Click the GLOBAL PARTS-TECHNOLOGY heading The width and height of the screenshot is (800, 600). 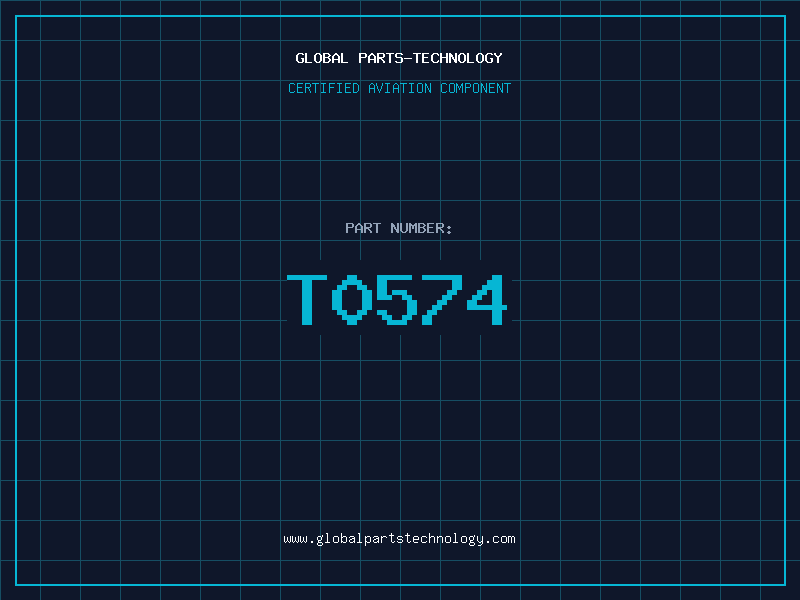(x=399, y=58)
